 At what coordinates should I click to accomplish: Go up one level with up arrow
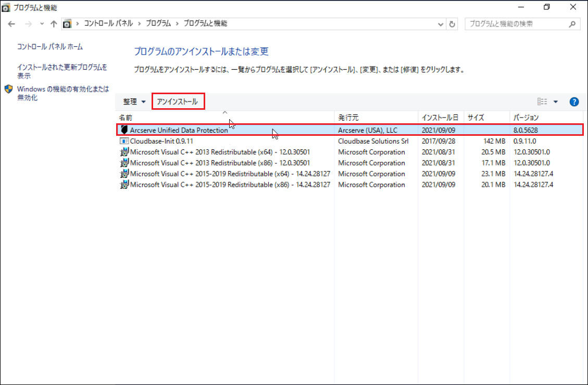(54, 24)
